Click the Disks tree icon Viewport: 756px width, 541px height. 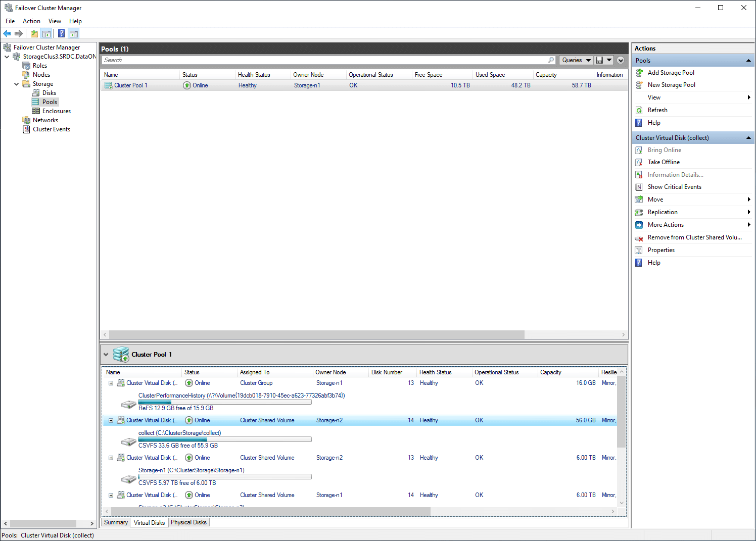[x=36, y=93]
